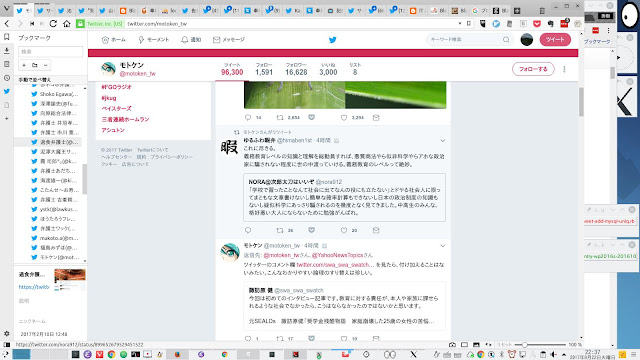This screenshot has height=360, width=640.
Task: Open the Downloads panel
Action: click(7, 51)
